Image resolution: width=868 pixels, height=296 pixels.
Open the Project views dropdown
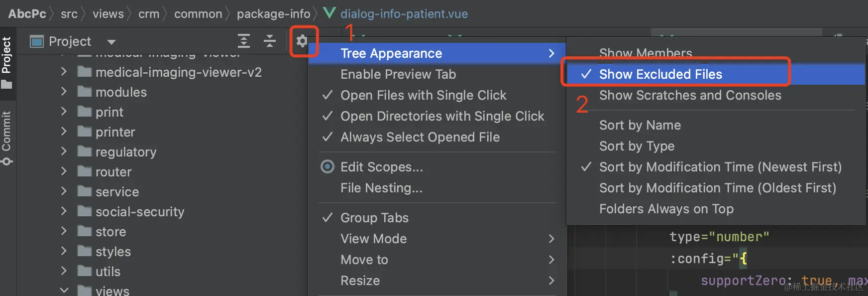(x=110, y=41)
